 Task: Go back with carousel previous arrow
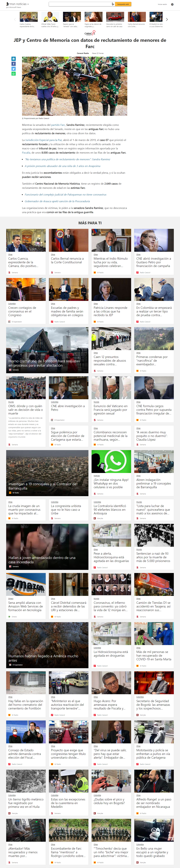tap(14, 20)
